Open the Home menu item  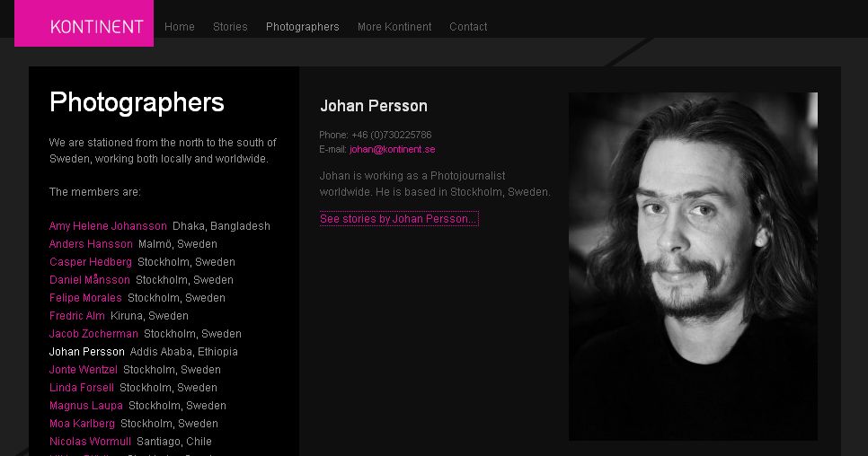point(180,27)
